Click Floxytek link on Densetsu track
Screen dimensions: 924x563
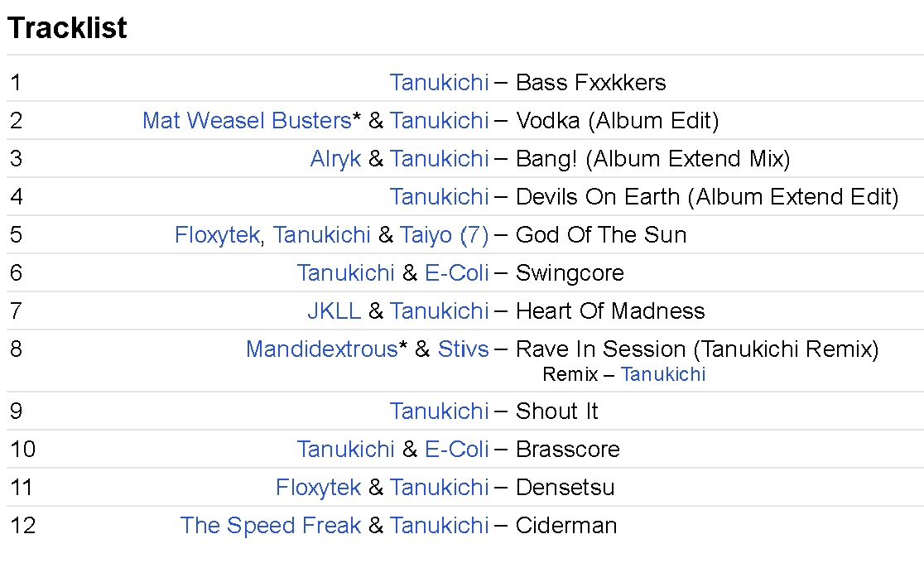[318, 488]
